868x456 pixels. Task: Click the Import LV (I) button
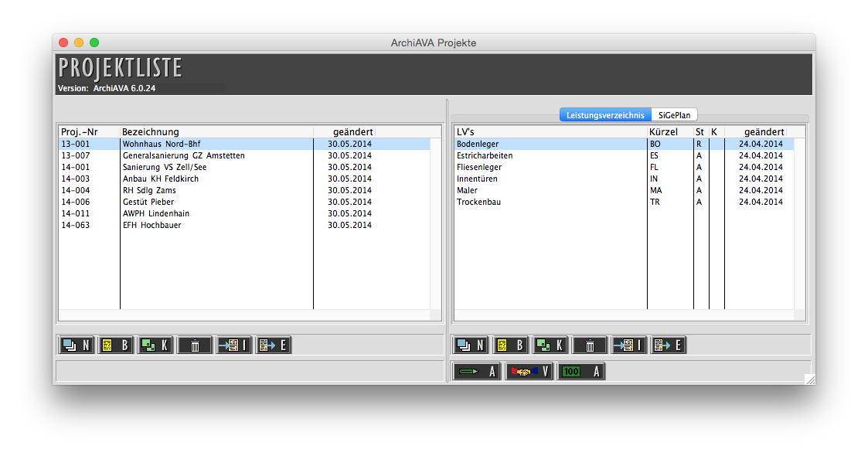(629, 345)
